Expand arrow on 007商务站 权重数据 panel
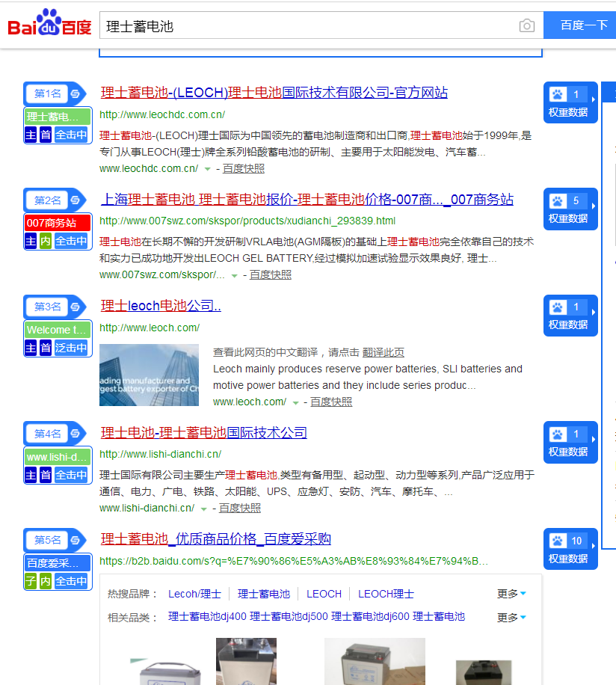 pyautogui.click(x=594, y=206)
